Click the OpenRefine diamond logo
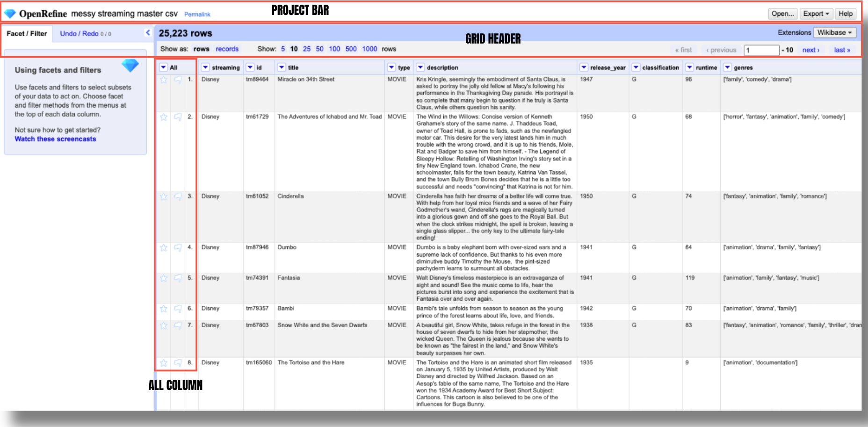Image resolution: width=868 pixels, height=427 pixels. [10, 14]
